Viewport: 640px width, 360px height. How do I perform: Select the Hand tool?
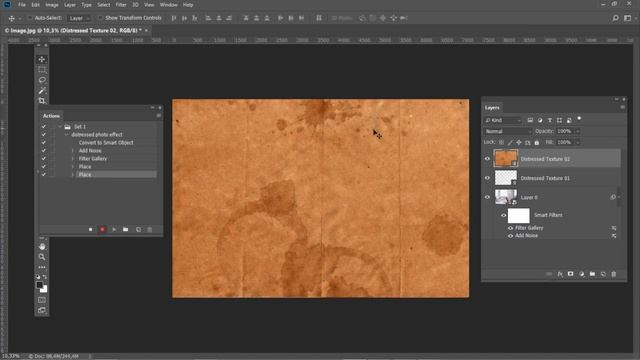click(42, 247)
